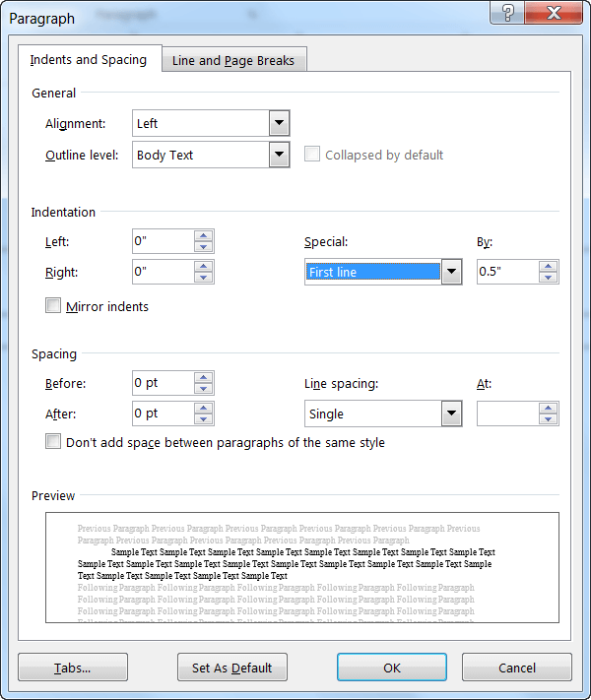Screen dimensions: 591x700
Task: Open the Outline level dropdown
Action: click(279, 155)
